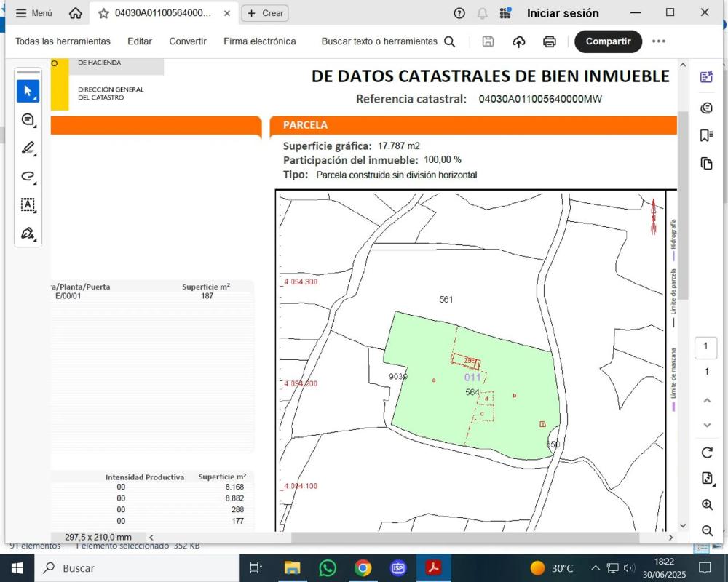Open the bookmarks panel
728x582 pixels.
click(x=706, y=135)
